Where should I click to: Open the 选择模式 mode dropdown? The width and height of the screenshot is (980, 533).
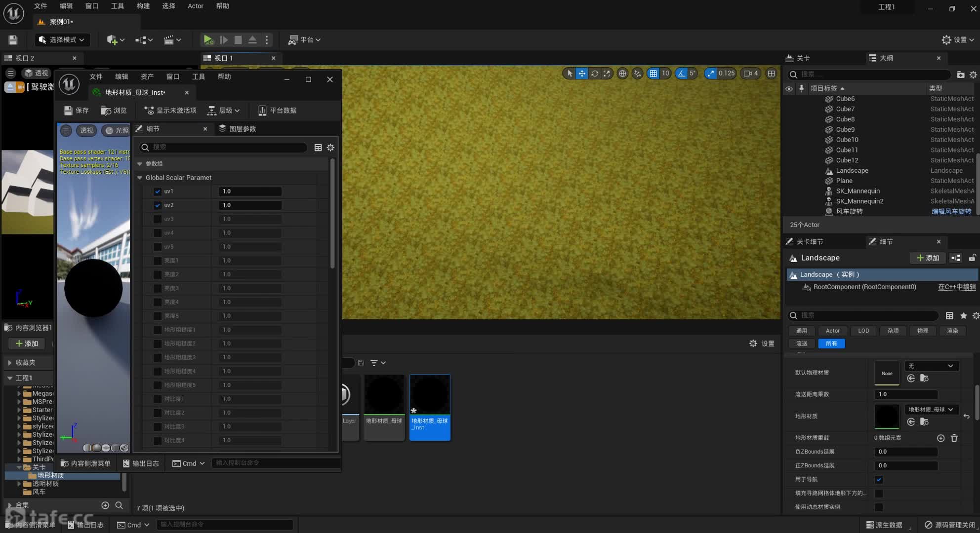(x=62, y=39)
